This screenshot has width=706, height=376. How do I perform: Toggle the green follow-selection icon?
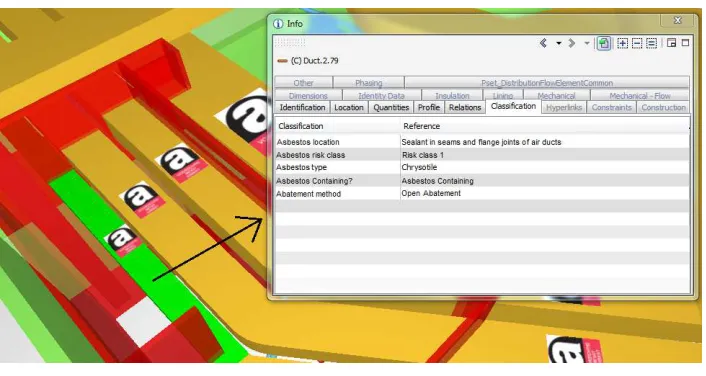point(604,43)
